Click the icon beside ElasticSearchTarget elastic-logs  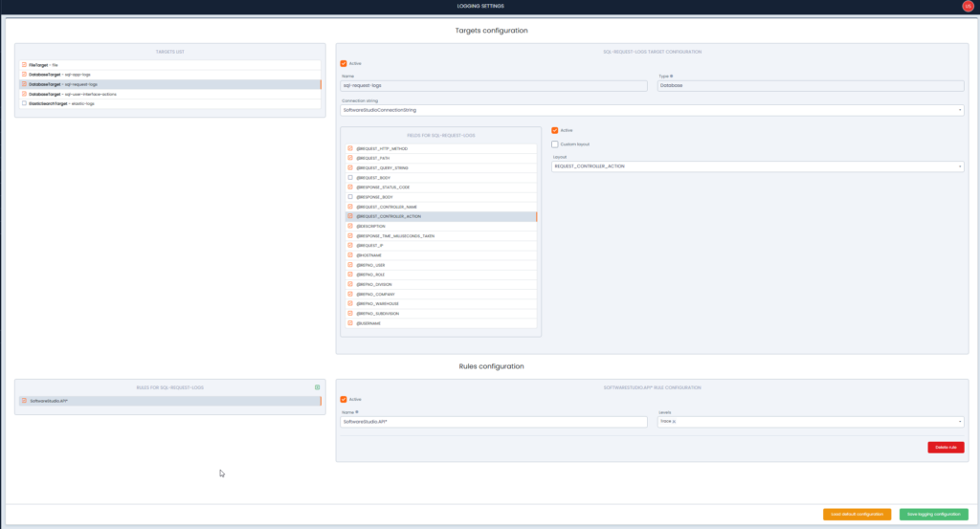tap(25, 103)
